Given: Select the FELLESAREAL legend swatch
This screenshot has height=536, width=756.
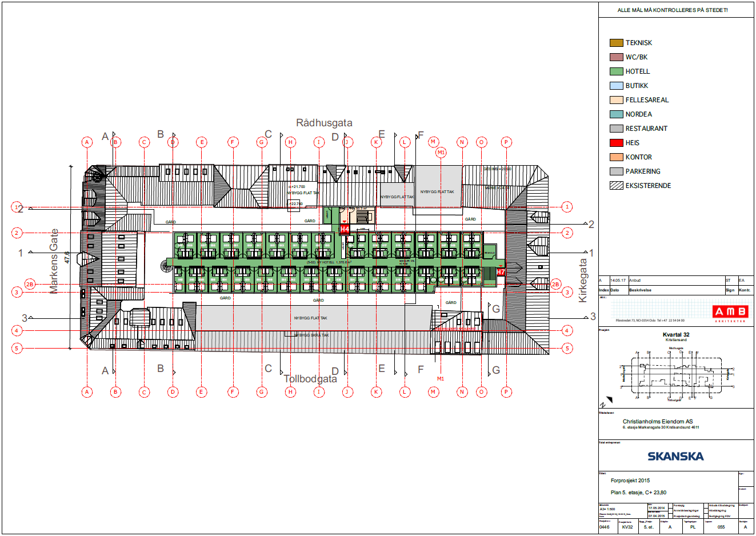Looking at the screenshot, I should click(616, 100).
